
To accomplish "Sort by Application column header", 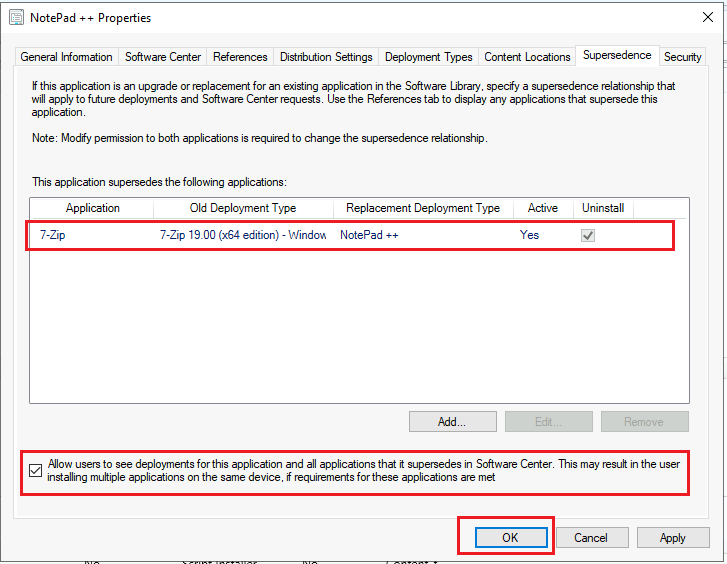I will coord(92,208).
